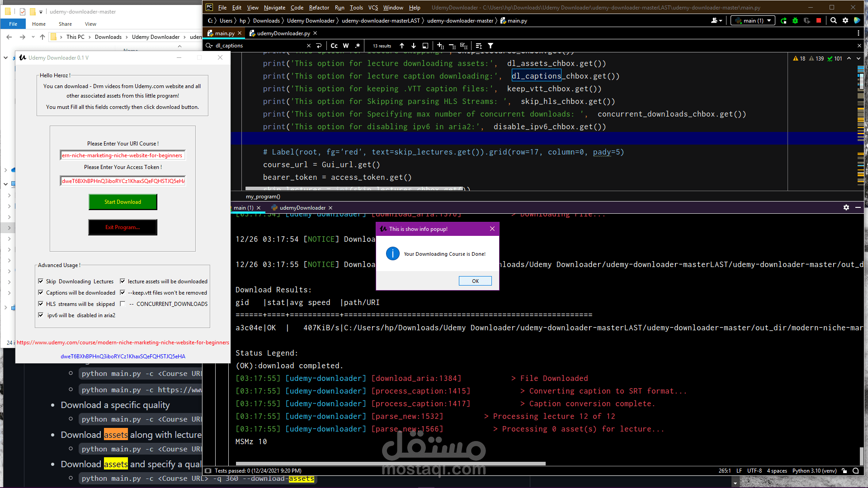Toggle Regex search option icon
868x488 pixels.
(358, 46)
